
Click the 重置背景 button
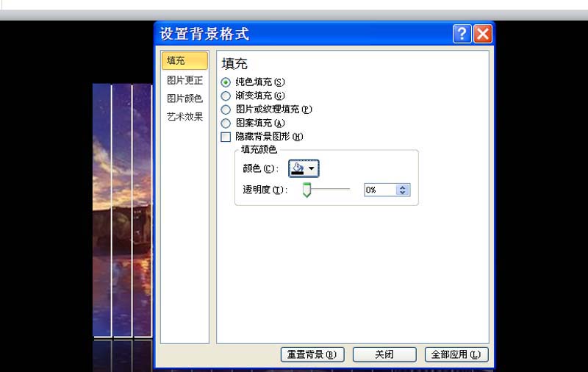(x=312, y=354)
